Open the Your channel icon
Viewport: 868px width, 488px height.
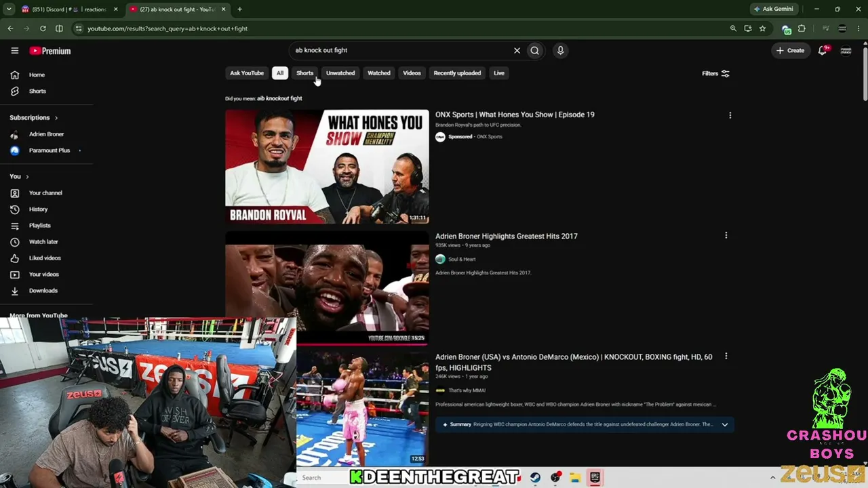pos(15,193)
